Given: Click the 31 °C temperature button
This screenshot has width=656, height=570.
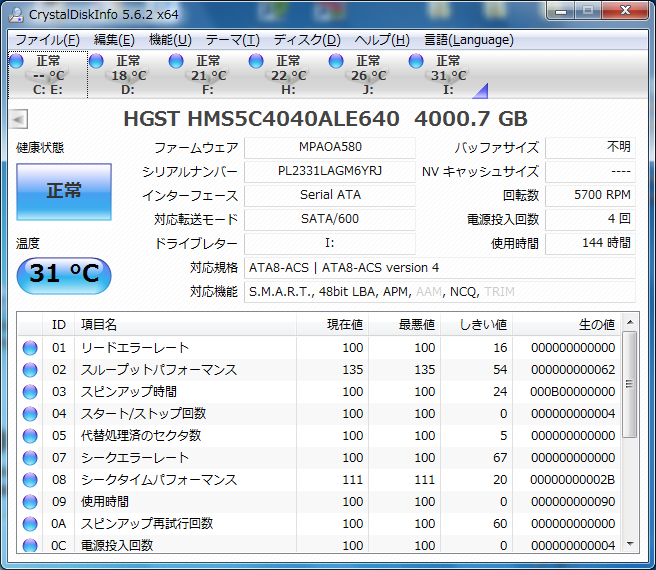Looking at the screenshot, I should (64, 275).
